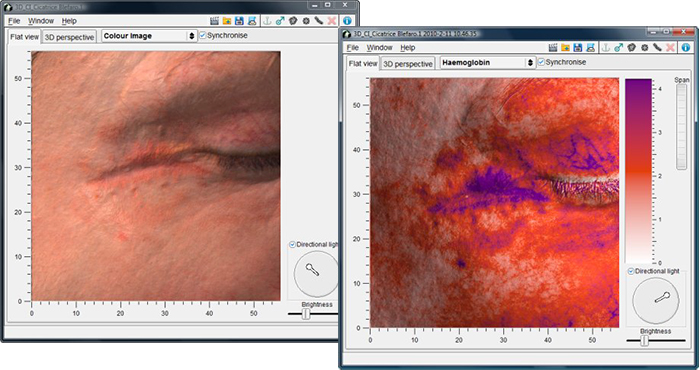Open File menu in Colour Image window
This screenshot has height=370, width=700.
14,21
